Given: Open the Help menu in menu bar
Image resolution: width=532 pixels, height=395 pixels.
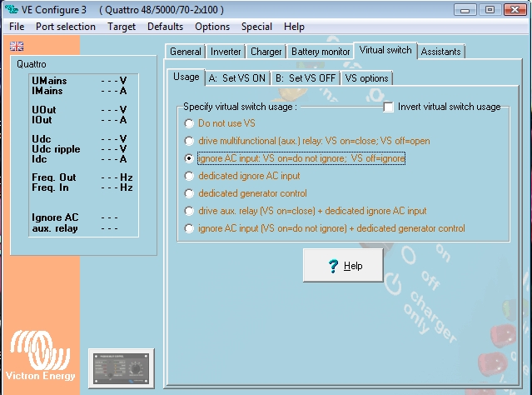Looking at the screenshot, I should pos(294,27).
